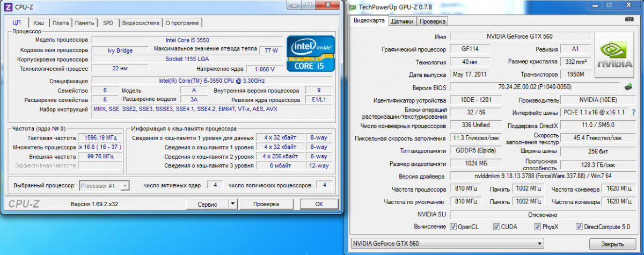644x255 pixels.
Task: Click the bus interface question mark icon
Action: point(634,113)
